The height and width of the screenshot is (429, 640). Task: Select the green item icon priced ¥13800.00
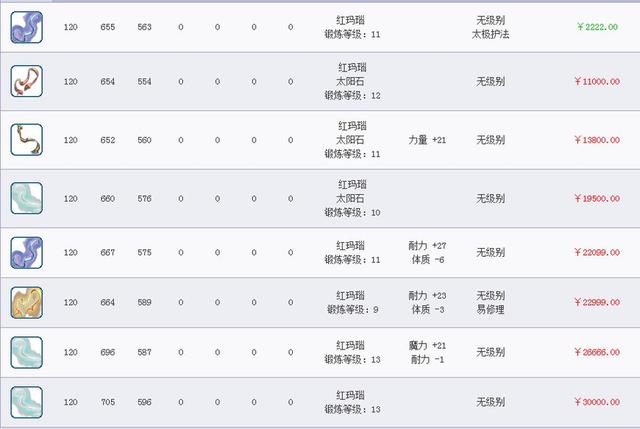[x=26, y=140]
